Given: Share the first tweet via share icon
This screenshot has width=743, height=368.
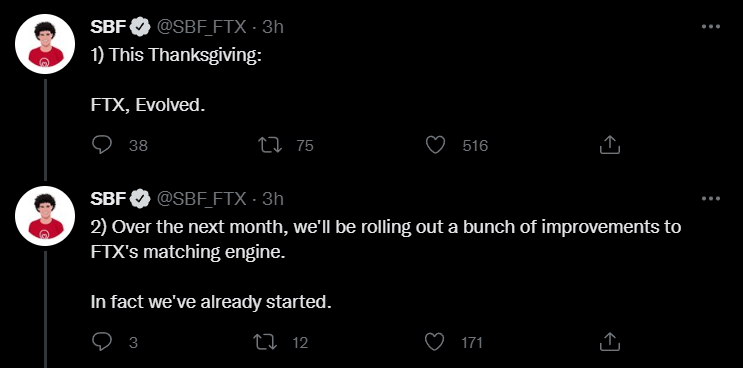Looking at the screenshot, I should point(609,145).
